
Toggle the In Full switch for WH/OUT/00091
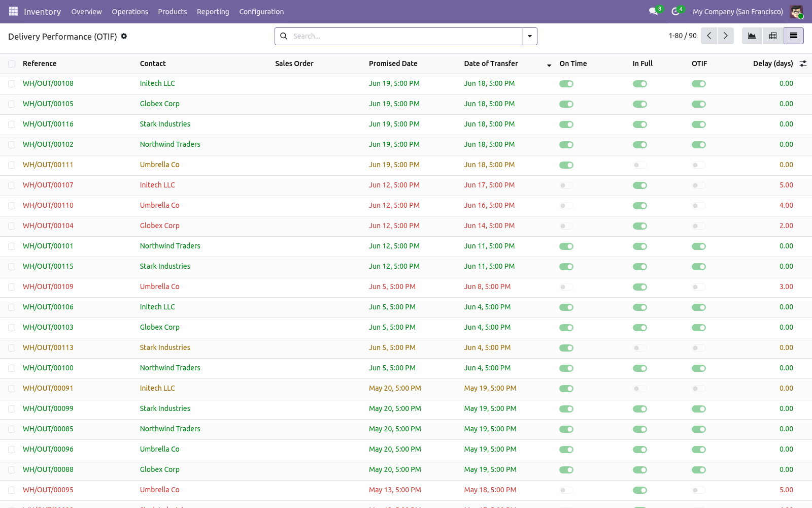640,389
